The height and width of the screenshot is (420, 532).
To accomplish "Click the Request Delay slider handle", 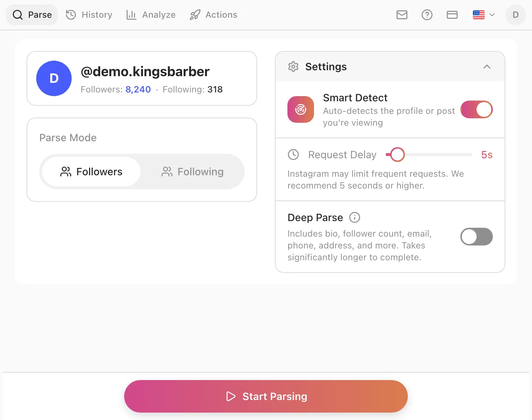I will point(398,155).
